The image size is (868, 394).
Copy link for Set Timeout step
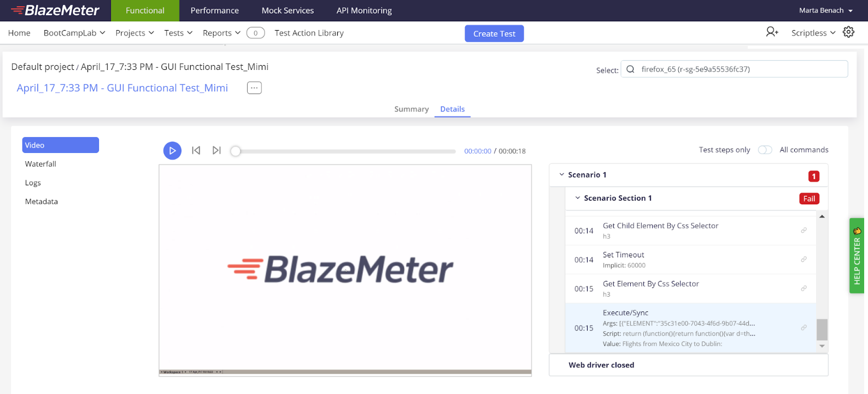click(804, 260)
